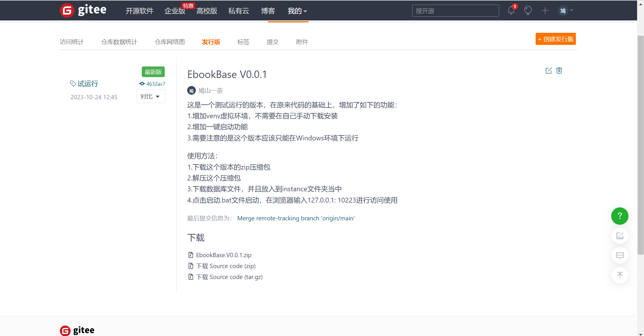This screenshot has width=644, height=336.
Task: Click the date 2023-10-24 12:45
Action: 94,97
